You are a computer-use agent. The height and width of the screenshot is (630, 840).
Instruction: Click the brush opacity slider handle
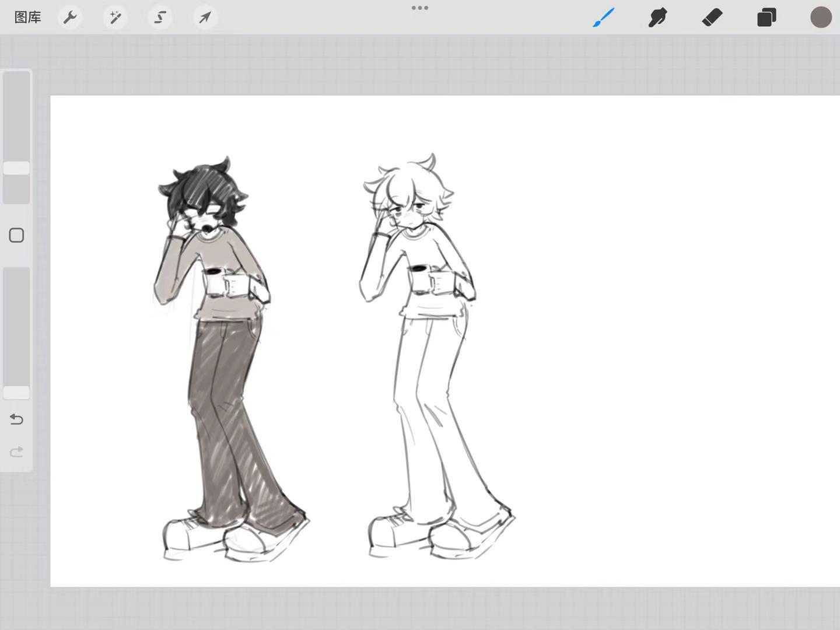pos(16,393)
